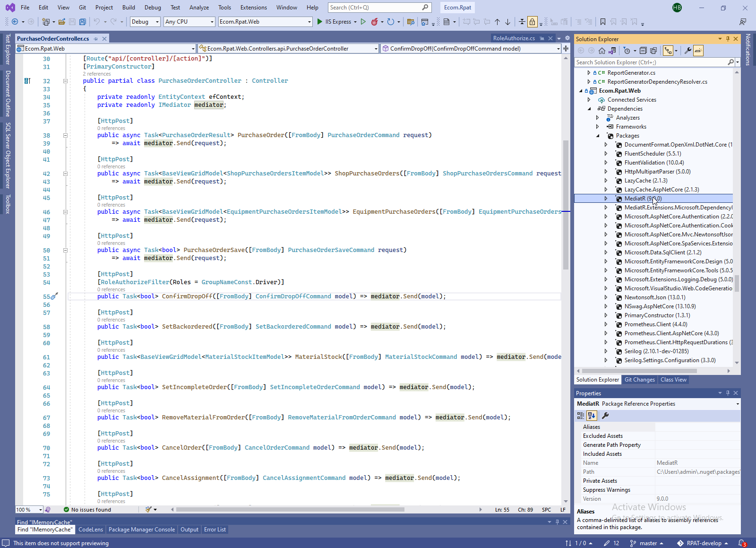The width and height of the screenshot is (756, 548).
Task: Click the Hot Reload flame icon
Action: [374, 22]
